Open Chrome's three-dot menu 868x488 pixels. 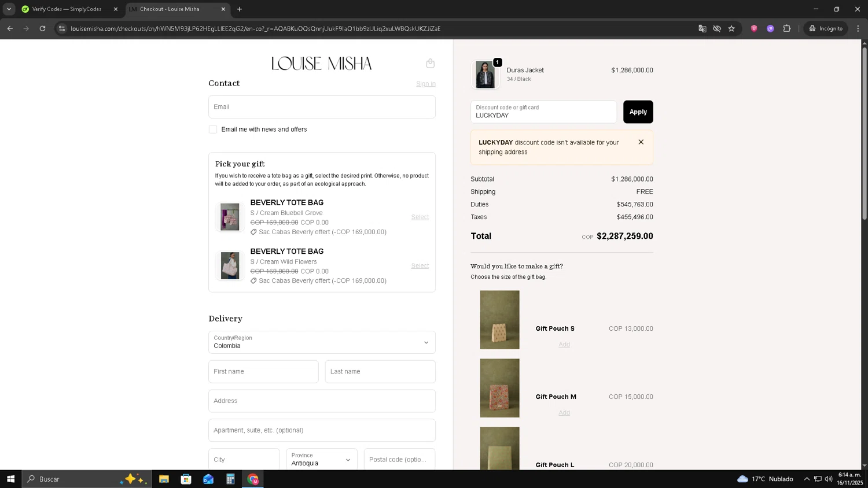click(858, 28)
